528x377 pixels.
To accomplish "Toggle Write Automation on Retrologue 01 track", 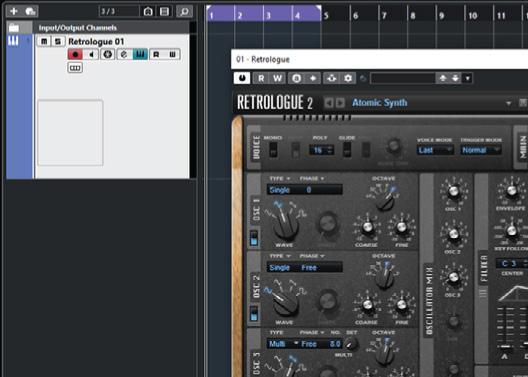I will tap(172, 54).
